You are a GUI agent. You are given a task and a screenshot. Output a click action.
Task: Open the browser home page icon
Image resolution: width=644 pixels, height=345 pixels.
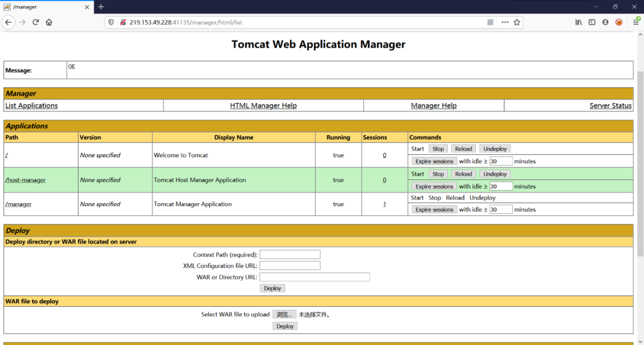[x=49, y=22]
